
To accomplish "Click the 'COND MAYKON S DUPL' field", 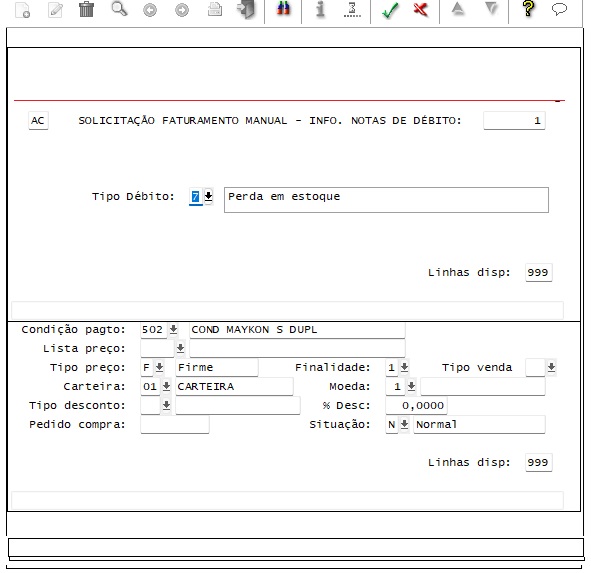I will [x=297, y=330].
